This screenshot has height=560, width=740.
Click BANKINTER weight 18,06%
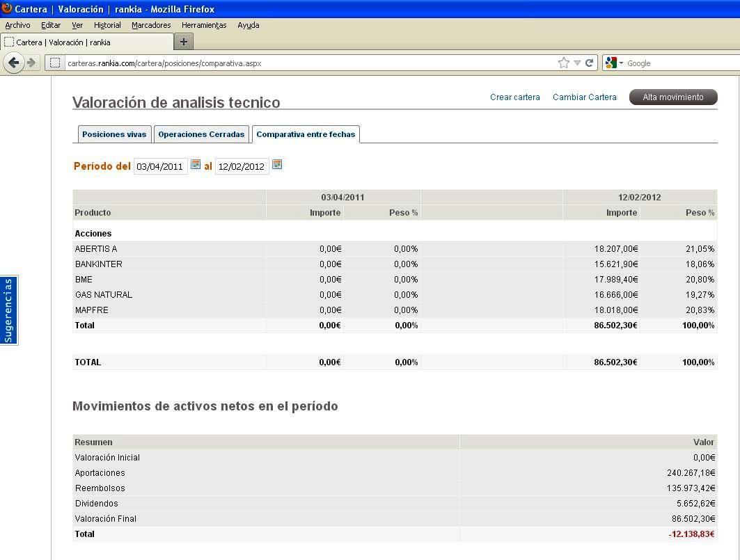click(x=700, y=264)
